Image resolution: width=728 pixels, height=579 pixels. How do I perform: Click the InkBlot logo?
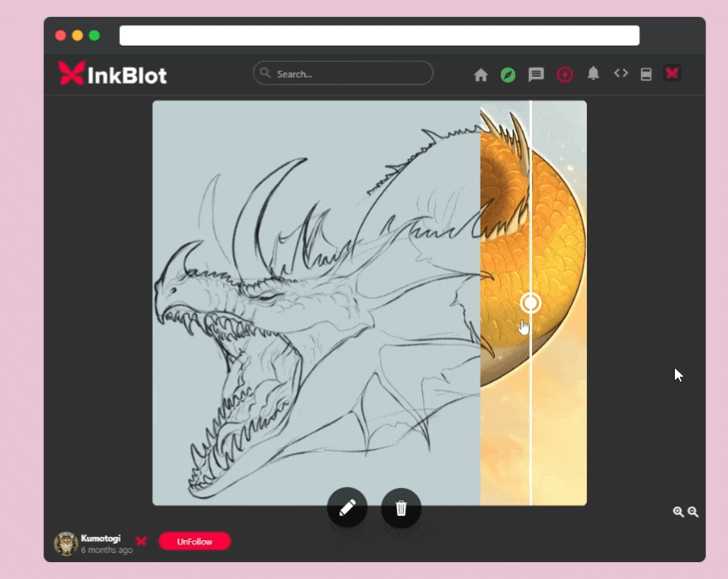coord(111,73)
